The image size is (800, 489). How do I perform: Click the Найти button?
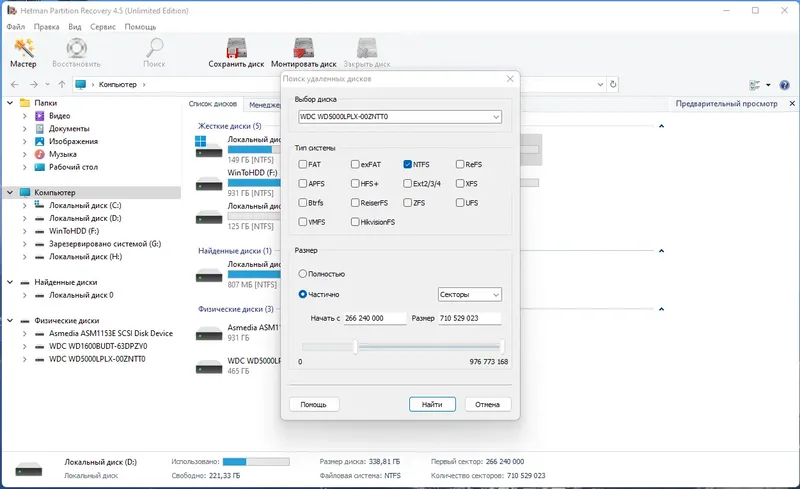432,404
